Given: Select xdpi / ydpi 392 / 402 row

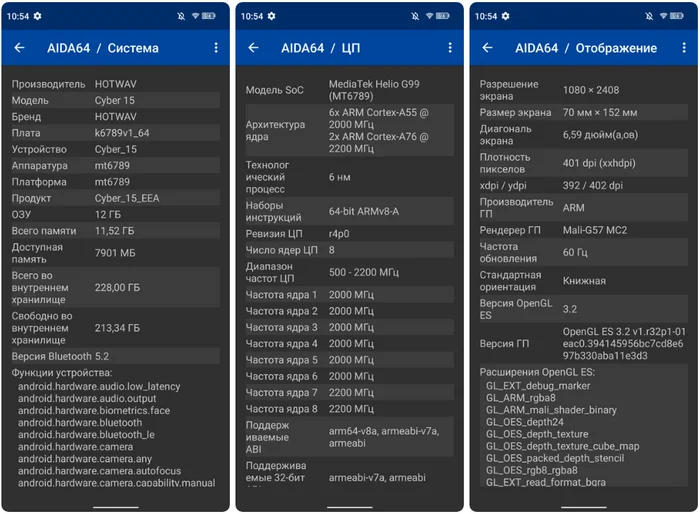Looking at the screenshot, I should 583,185.
